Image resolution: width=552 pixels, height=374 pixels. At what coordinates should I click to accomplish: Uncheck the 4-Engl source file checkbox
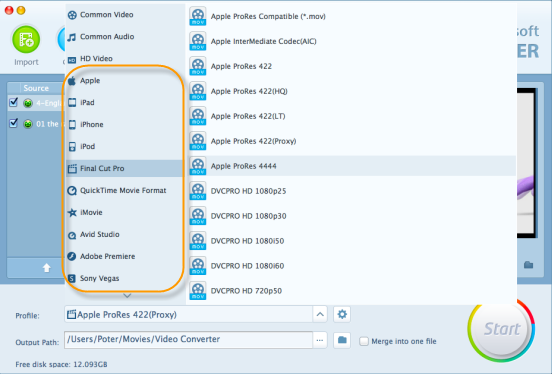pyautogui.click(x=14, y=102)
